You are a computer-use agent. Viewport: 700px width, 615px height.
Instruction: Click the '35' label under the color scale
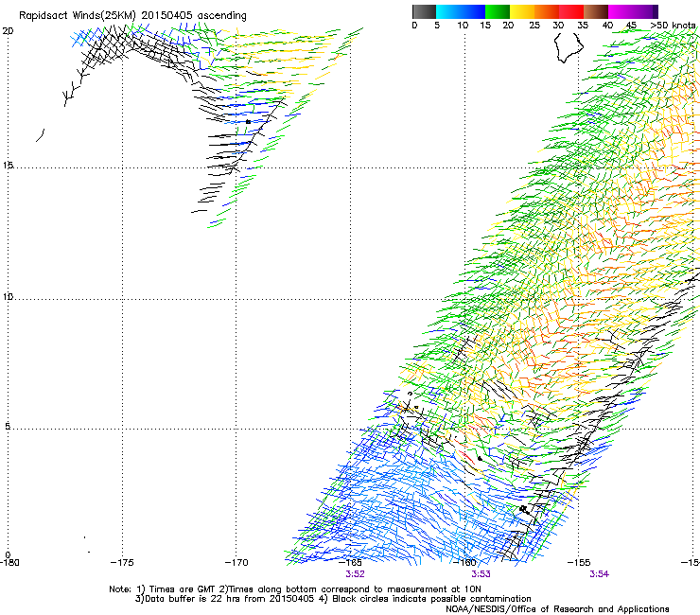point(583,26)
